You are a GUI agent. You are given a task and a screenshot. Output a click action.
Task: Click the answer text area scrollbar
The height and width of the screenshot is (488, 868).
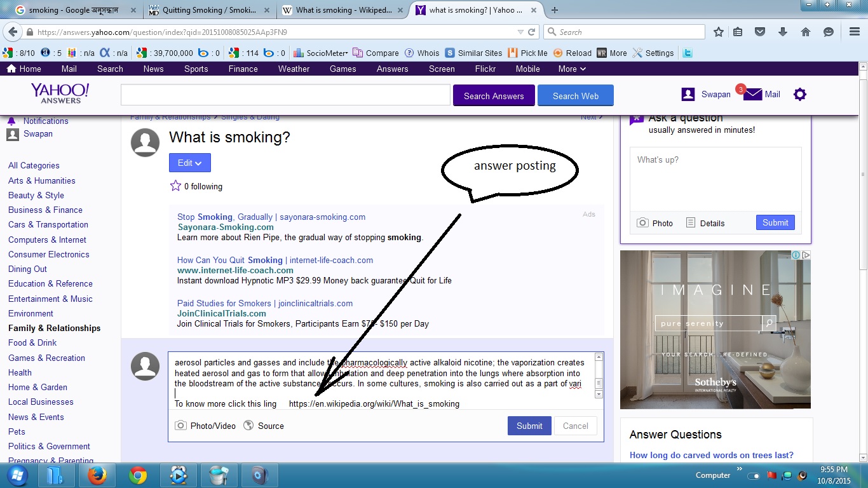(599, 375)
